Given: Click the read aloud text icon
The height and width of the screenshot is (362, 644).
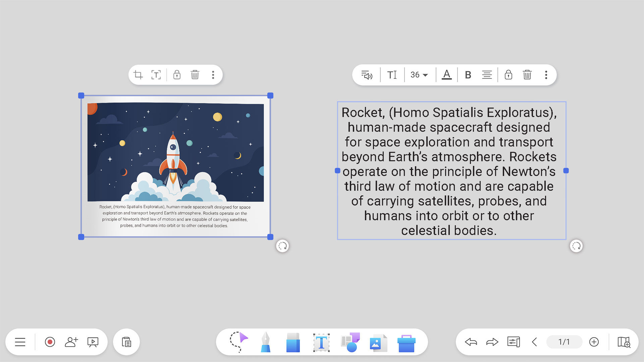Looking at the screenshot, I should 367,75.
